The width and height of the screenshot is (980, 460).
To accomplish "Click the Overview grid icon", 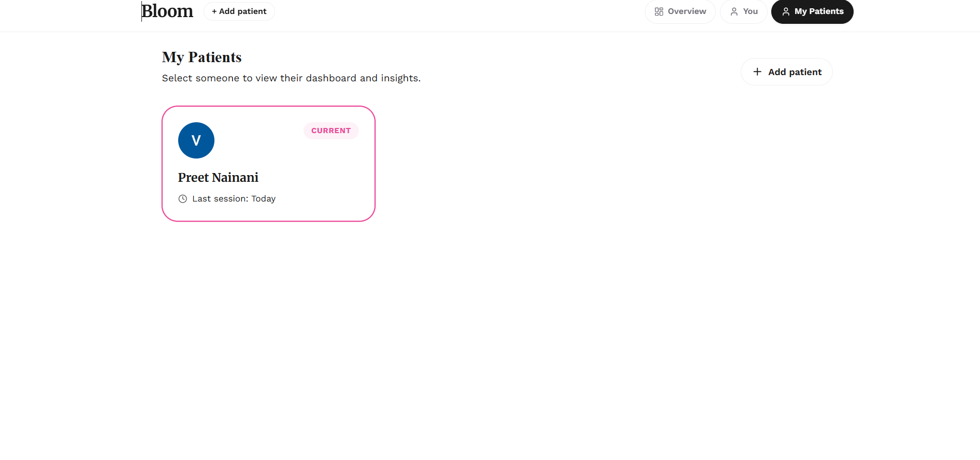I will click(x=659, y=11).
